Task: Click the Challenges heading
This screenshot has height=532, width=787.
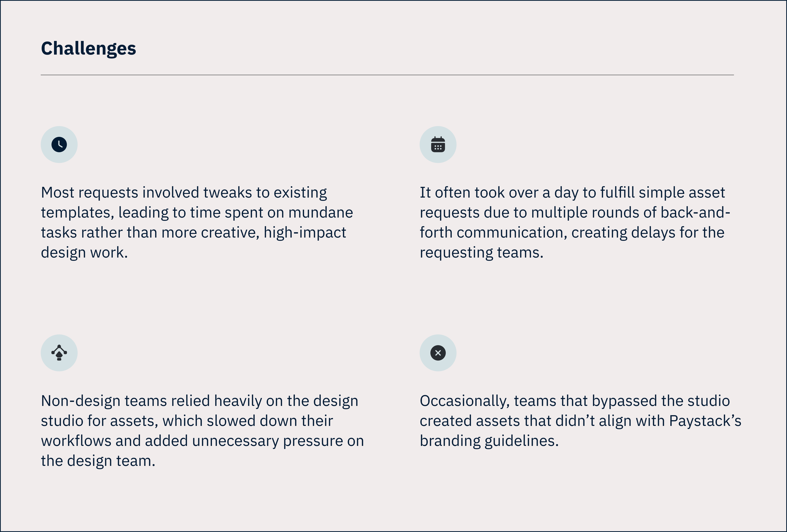Action: click(88, 48)
